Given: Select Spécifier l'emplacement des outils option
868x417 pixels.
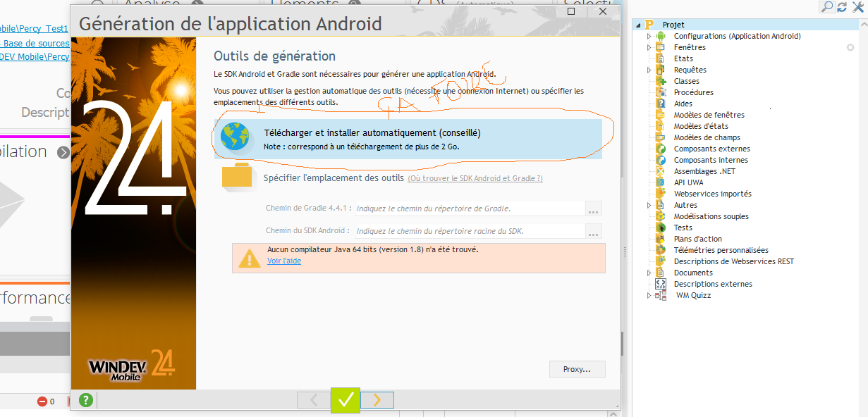Looking at the screenshot, I should coord(334,178).
